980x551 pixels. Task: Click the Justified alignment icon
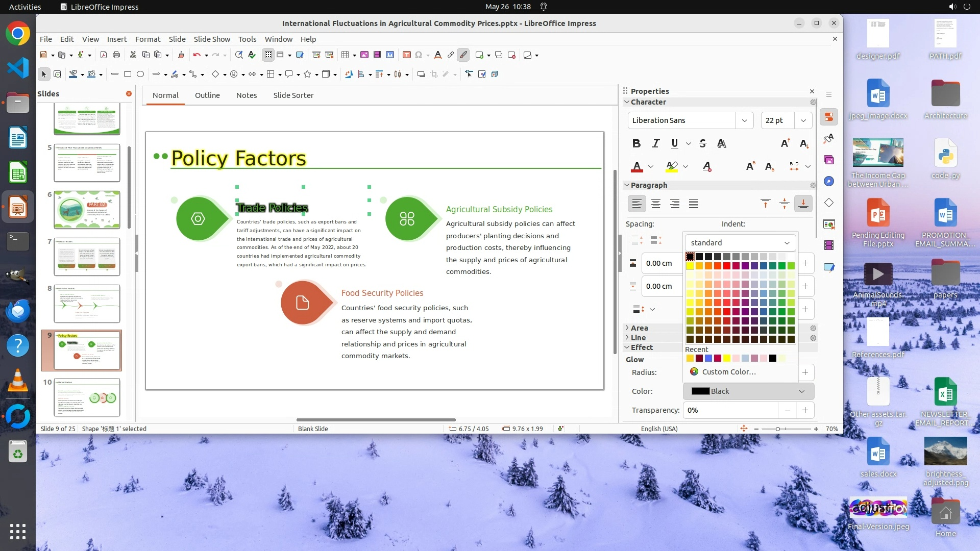coord(693,204)
